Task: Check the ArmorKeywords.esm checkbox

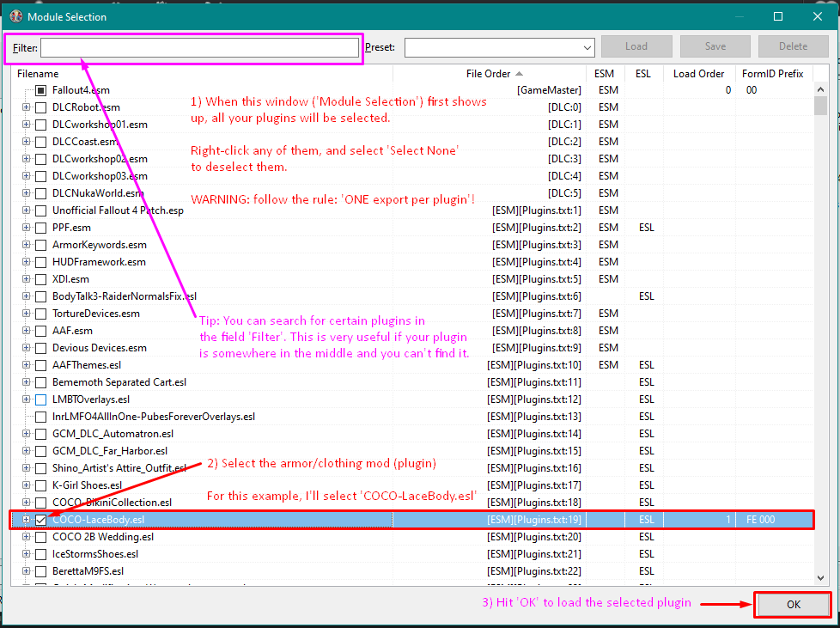Action: point(40,245)
